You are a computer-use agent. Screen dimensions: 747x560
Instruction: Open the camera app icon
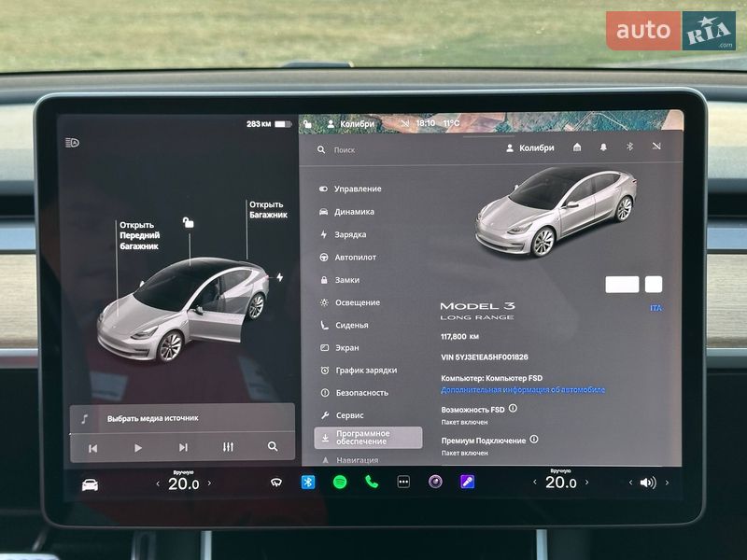click(x=435, y=482)
